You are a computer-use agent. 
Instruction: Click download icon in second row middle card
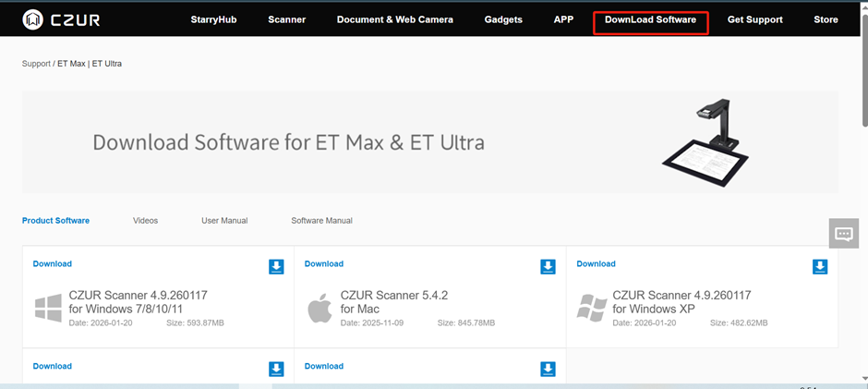[548, 369]
